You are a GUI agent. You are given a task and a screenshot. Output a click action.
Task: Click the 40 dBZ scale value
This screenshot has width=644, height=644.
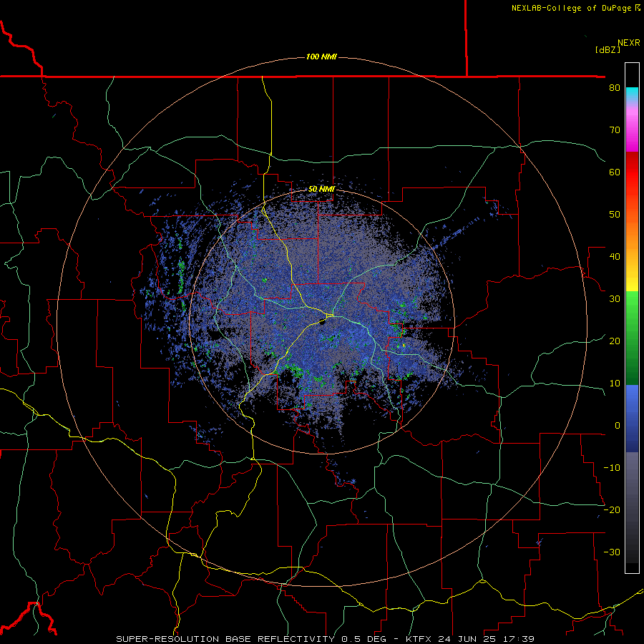point(615,257)
